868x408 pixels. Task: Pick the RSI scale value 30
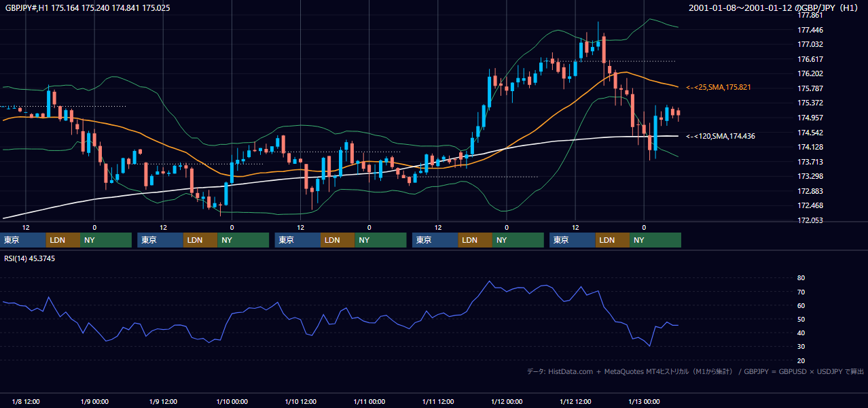pyautogui.click(x=801, y=347)
